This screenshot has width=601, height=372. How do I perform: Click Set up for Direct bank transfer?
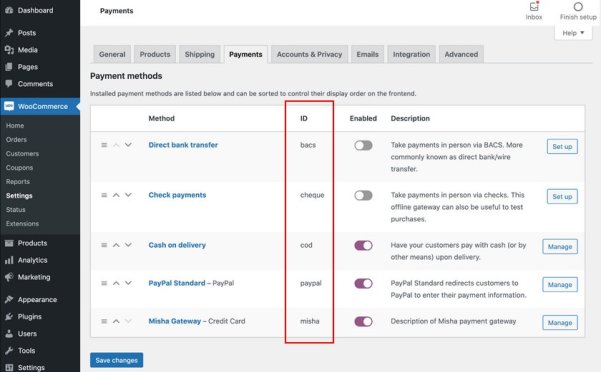click(x=562, y=146)
